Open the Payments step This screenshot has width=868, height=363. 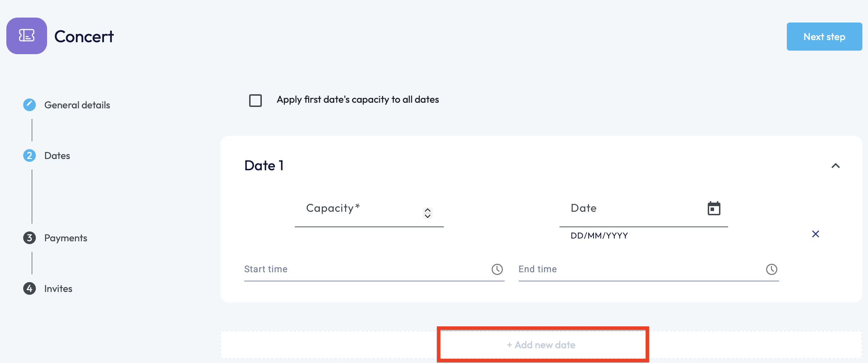click(x=66, y=238)
